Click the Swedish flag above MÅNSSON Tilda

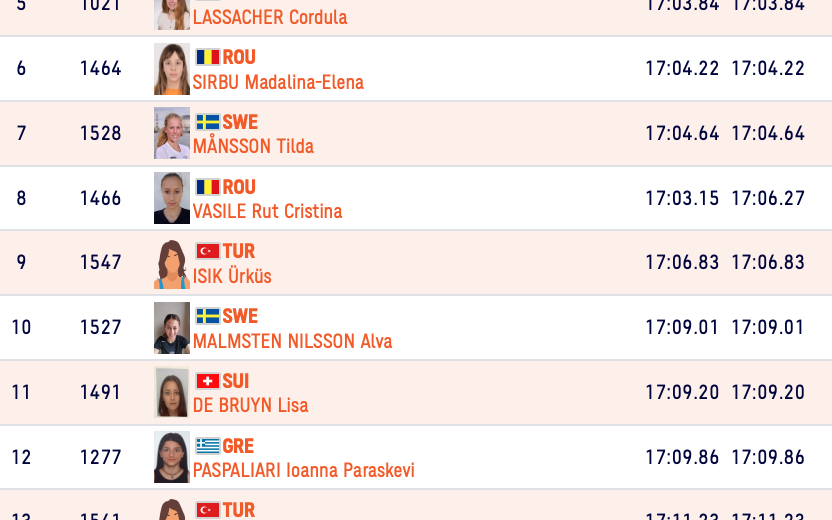point(207,122)
